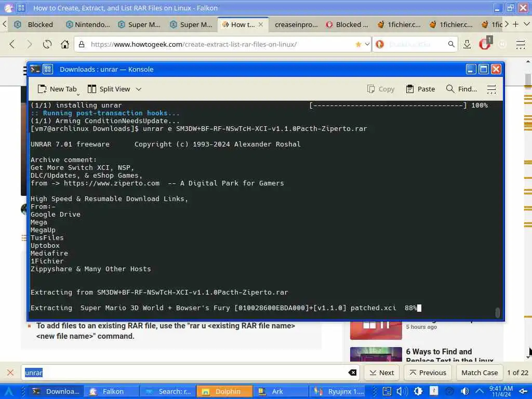Toggle Match Case in find bar
This screenshot has height=399, width=532.
pos(480,373)
